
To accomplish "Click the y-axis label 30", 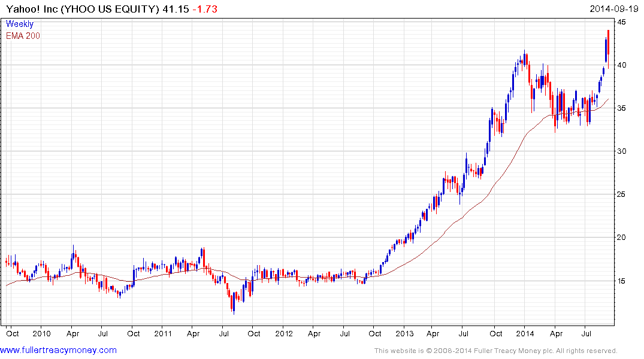I will [621, 151].
